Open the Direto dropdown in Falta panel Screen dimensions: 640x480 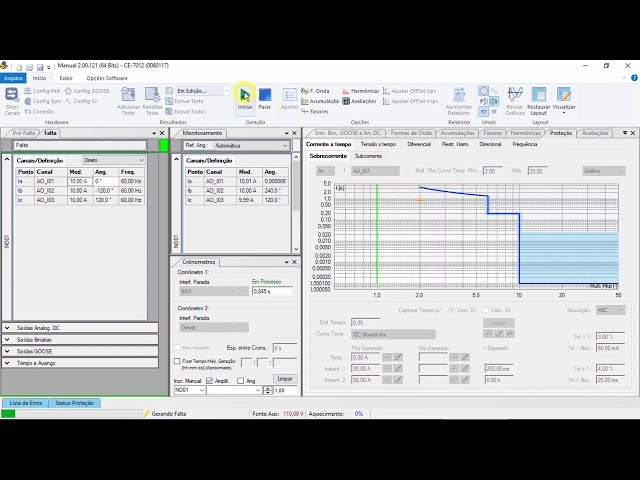tap(114, 160)
